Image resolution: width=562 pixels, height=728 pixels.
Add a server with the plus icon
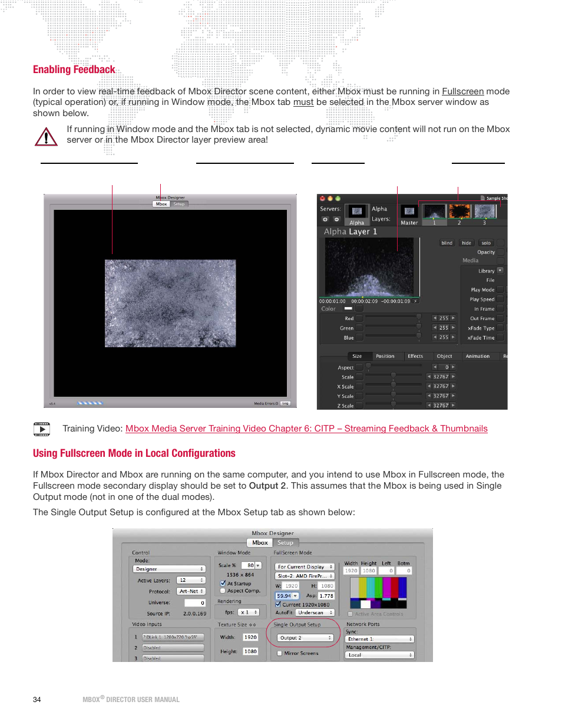tap(325, 219)
